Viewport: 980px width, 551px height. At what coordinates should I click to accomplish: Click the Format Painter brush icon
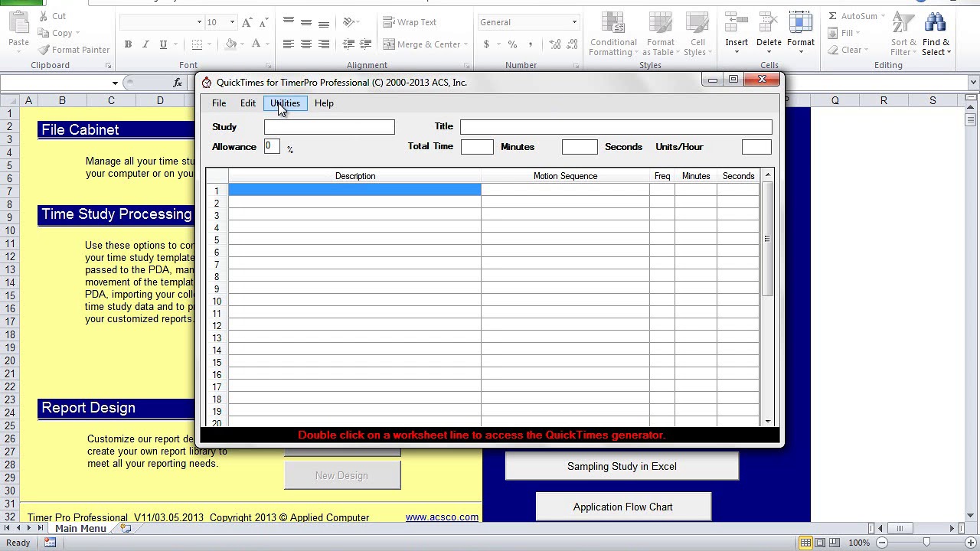pos(44,50)
